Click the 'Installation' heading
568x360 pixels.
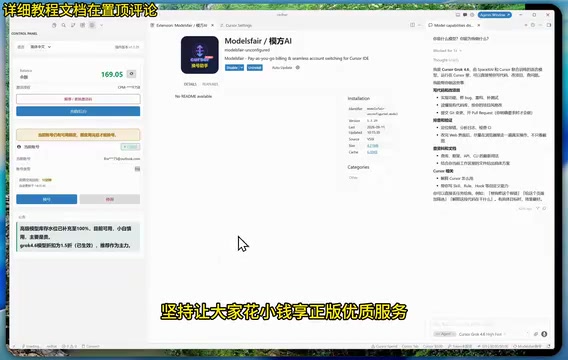coord(359,99)
